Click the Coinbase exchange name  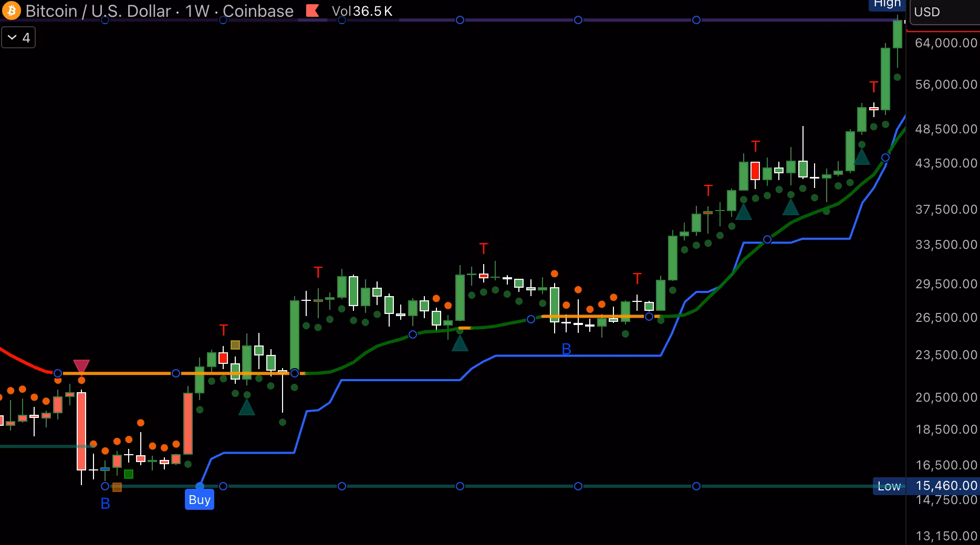pos(258,11)
